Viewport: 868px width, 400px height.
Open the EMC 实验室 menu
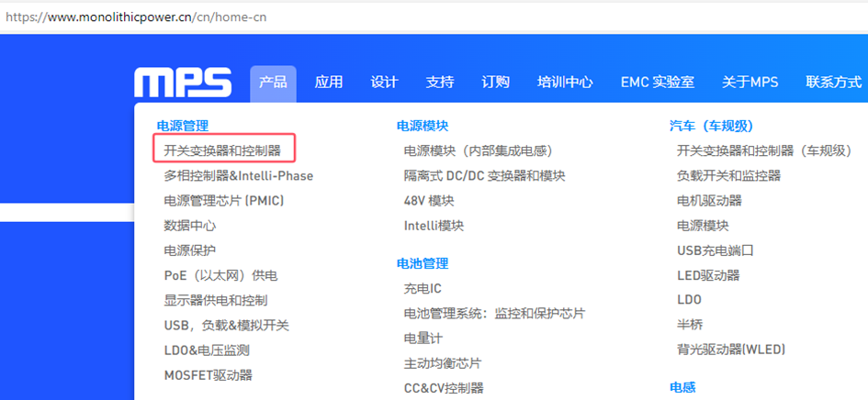point(657,83)
